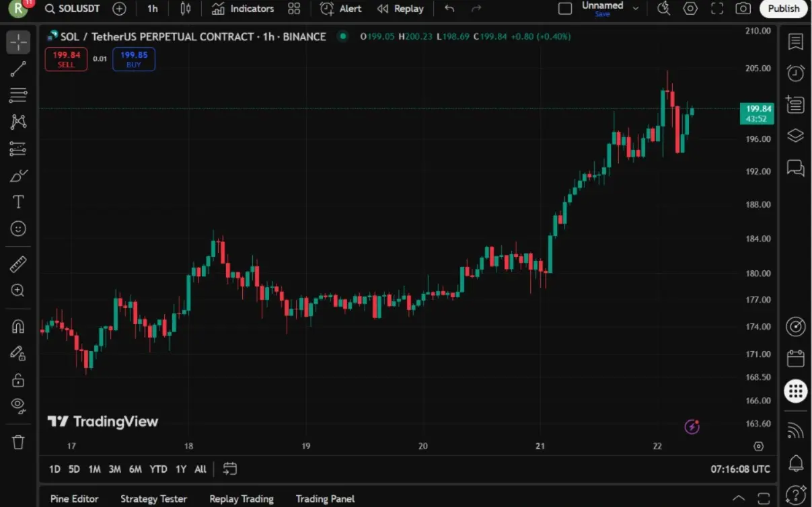The image size is (812, 507).
Task: Open the 07:16:08 UTC timezone menu
Action: click(x=741, y=469)
